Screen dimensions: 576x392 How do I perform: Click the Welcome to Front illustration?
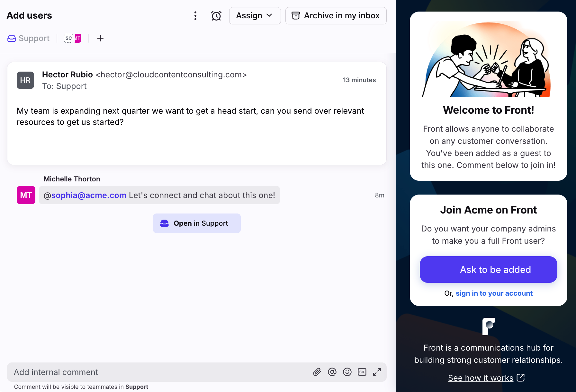[x=487, y=59]
